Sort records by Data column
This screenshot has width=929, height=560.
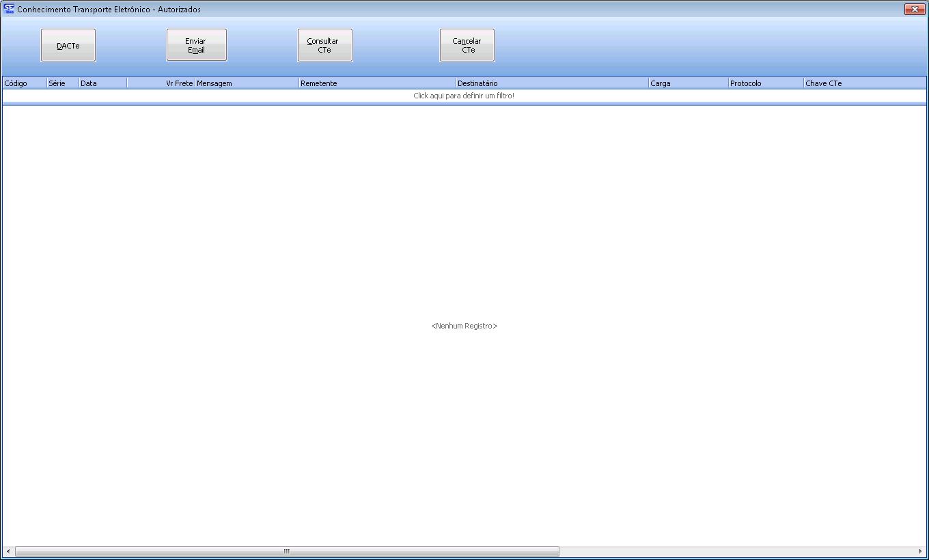102,83
